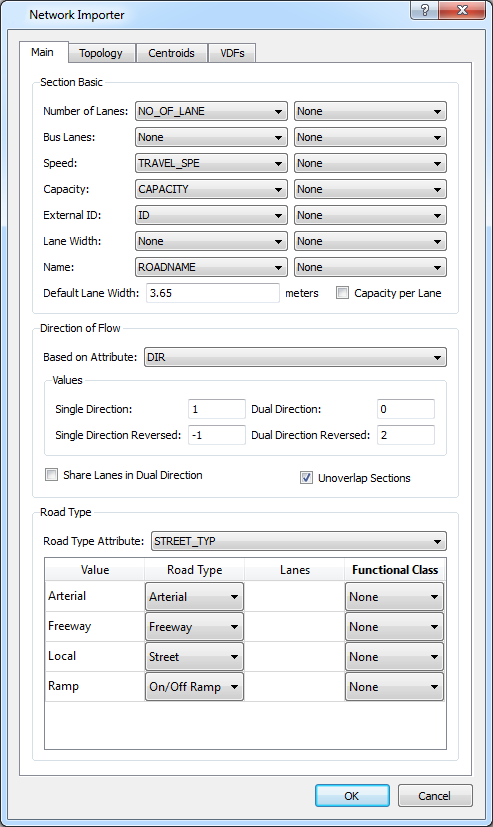Open Road Type dropdown for Freeway row
Image resolution: width=493 pixels, height=827 pixels.
tap(194, 627)
